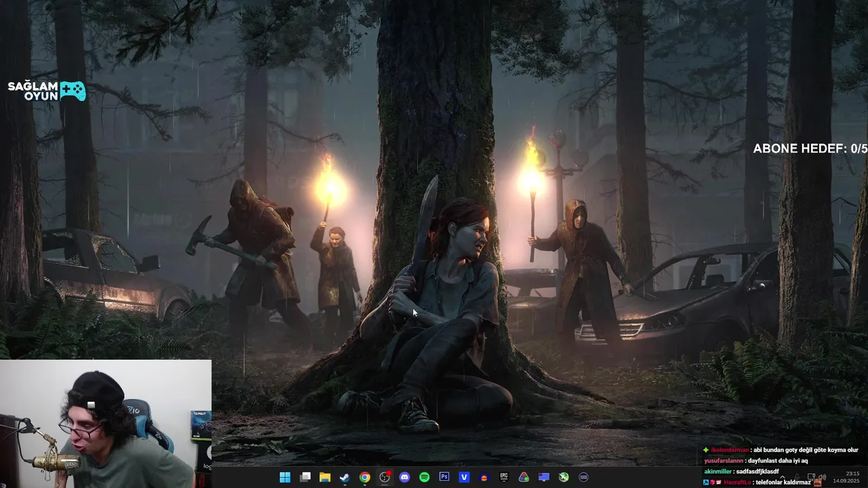Open the volume speaker tray icon
The width and height of the screenshot is (868, 488).
tap(821, 477)
